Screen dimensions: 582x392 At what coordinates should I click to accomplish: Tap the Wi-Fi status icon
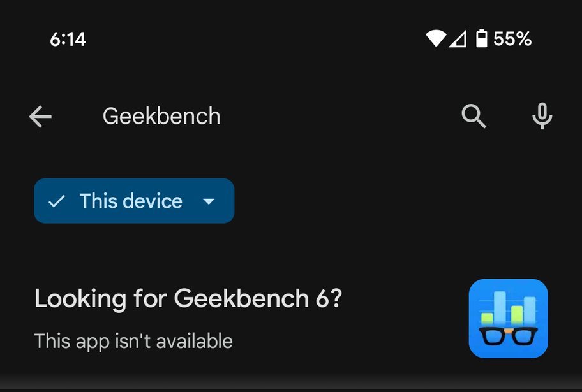pos(436,40)
